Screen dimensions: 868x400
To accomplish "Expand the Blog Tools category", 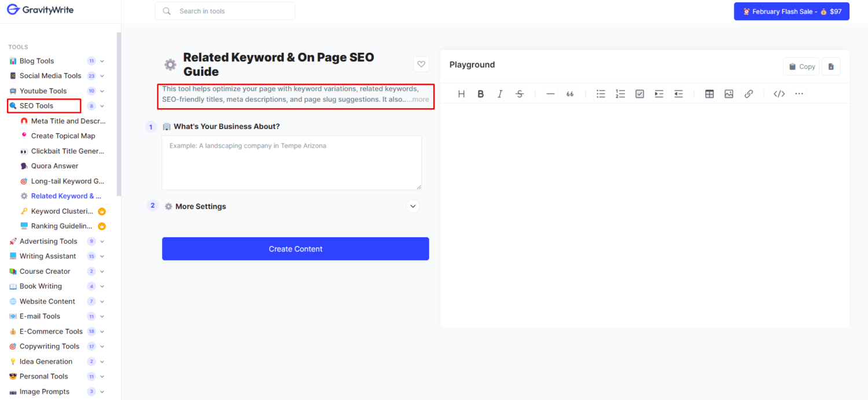I will 102,61.
